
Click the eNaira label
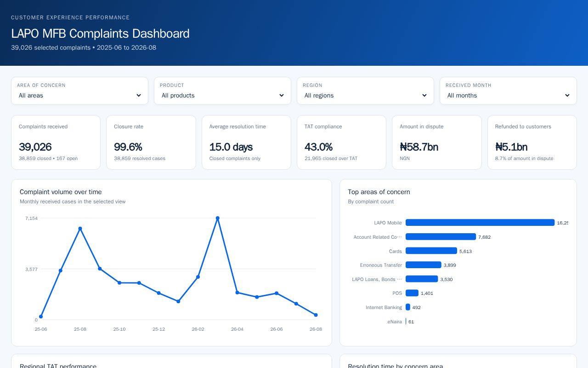tap(395, 322)
